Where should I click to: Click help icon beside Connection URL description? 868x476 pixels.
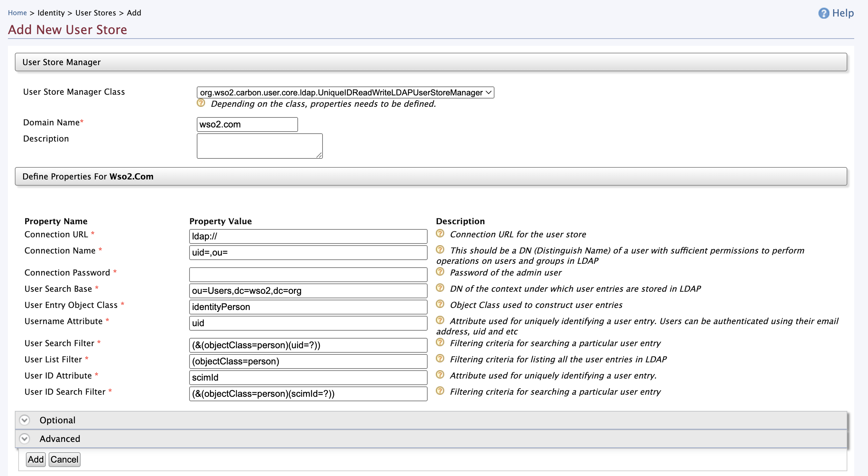440,234
